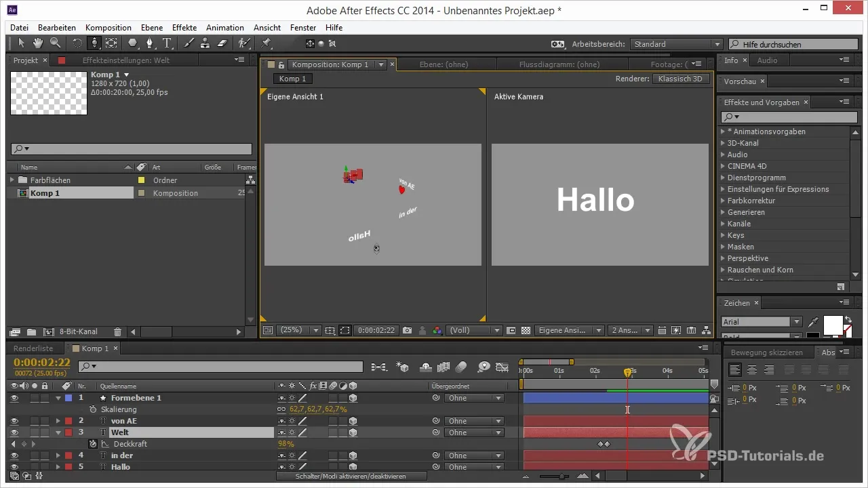Click the 8-Bit-Kanal color depth button
The width and height of the screenshot is (868, 488).
[x=79, y=332]
